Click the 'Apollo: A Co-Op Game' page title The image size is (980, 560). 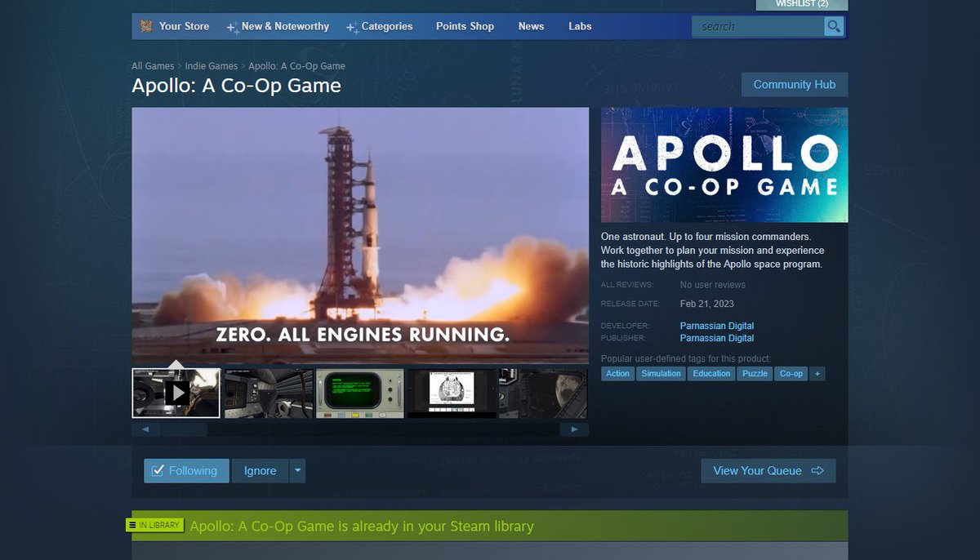237,86
